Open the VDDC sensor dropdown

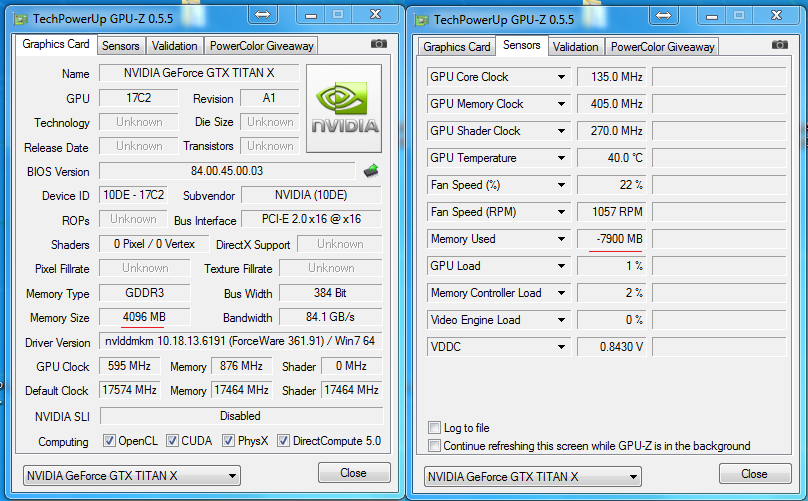coord(561,347)
